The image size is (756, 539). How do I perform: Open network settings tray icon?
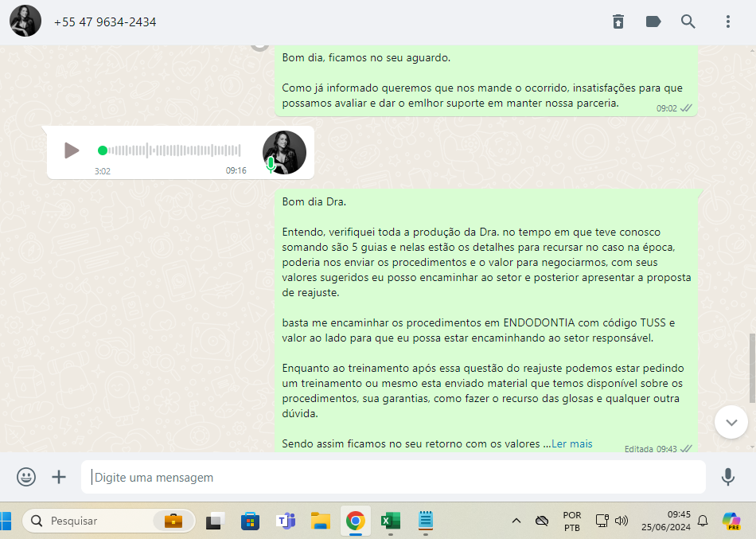tap(602, 521)
